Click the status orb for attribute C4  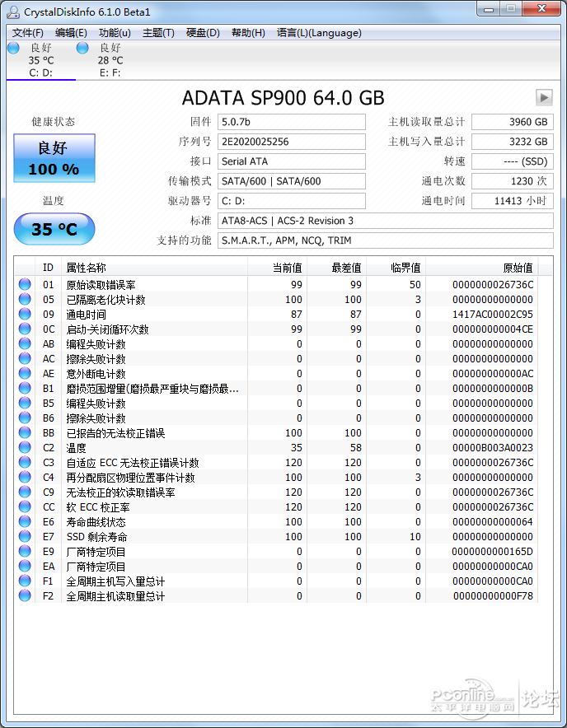tap(25, 477)
